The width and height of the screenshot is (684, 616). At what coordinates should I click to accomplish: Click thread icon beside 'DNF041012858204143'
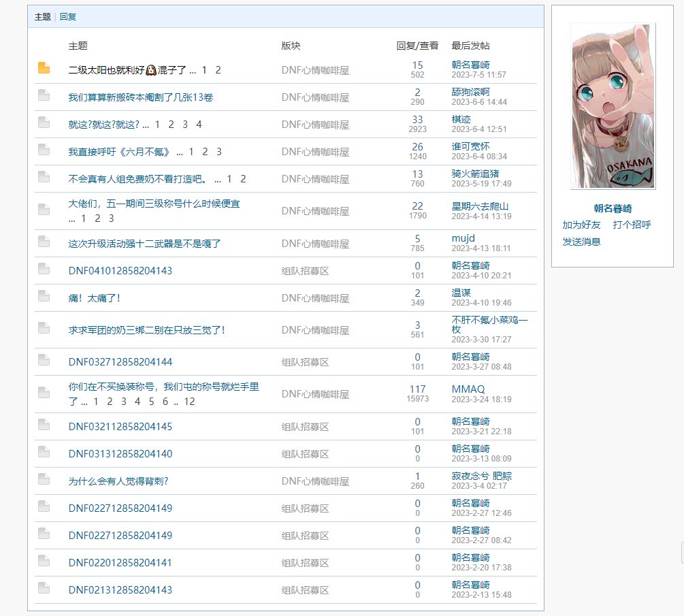(x=44, y=269)
